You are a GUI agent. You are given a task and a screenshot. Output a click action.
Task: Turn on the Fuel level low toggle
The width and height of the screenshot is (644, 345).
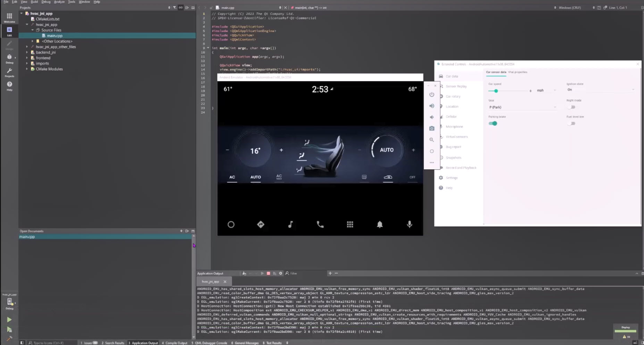(x=571, y=123)
